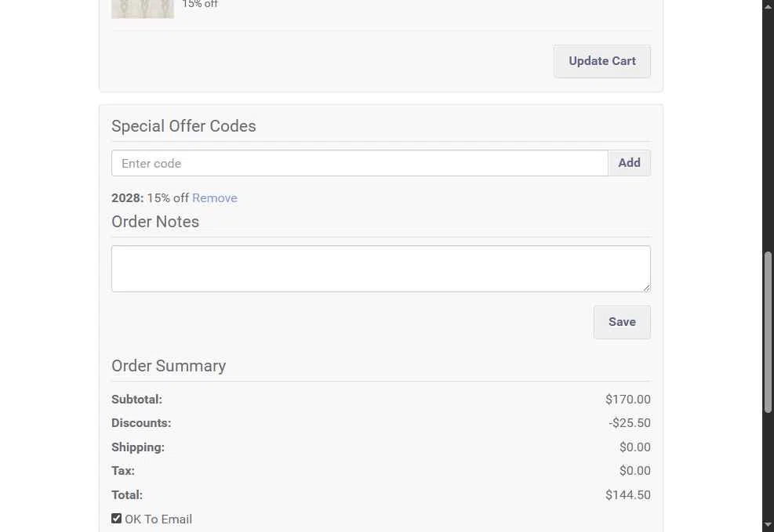This screenshot has height=532, width=774.
Task: Click the Order Notes heading
Action: pyautogui.click(x=155, y=222)
